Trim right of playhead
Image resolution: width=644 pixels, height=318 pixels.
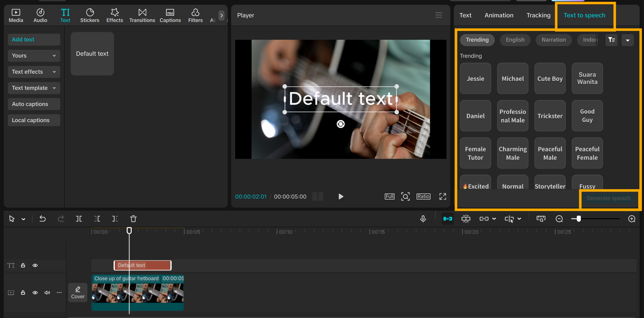point(115,219)
